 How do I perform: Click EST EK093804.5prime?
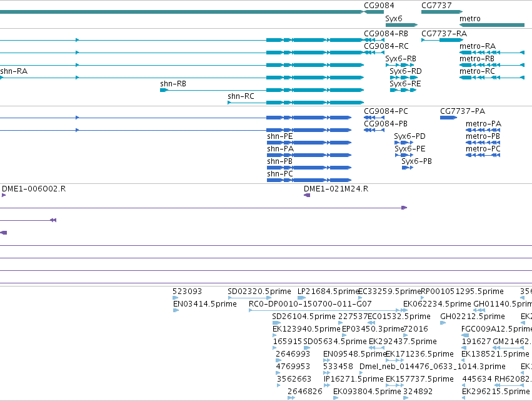point(336,398)
